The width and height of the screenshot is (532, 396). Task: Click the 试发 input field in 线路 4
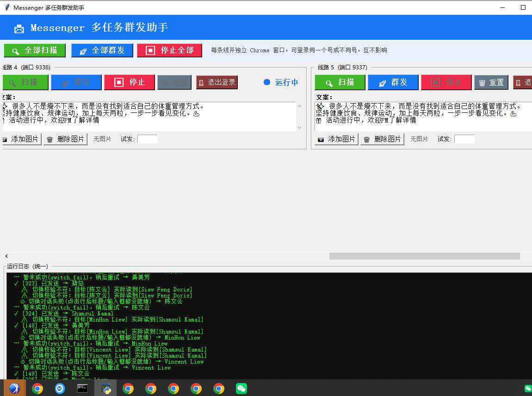coord(147,139)
